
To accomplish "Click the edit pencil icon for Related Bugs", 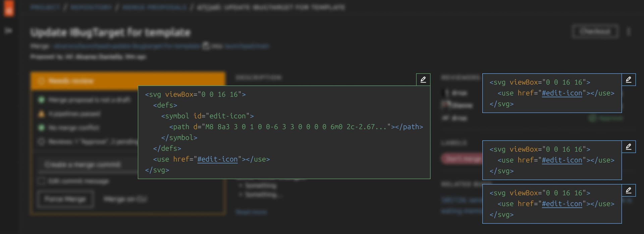I will (629, 190).
